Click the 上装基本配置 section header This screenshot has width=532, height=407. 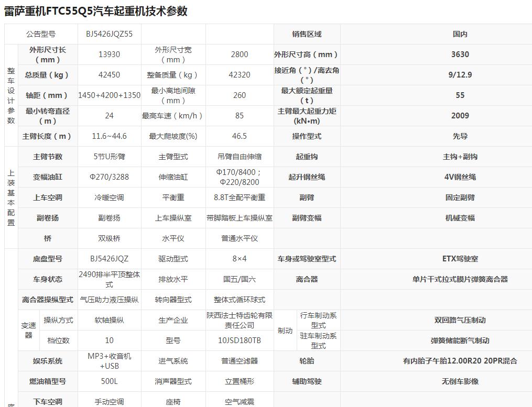click(11, 197)
